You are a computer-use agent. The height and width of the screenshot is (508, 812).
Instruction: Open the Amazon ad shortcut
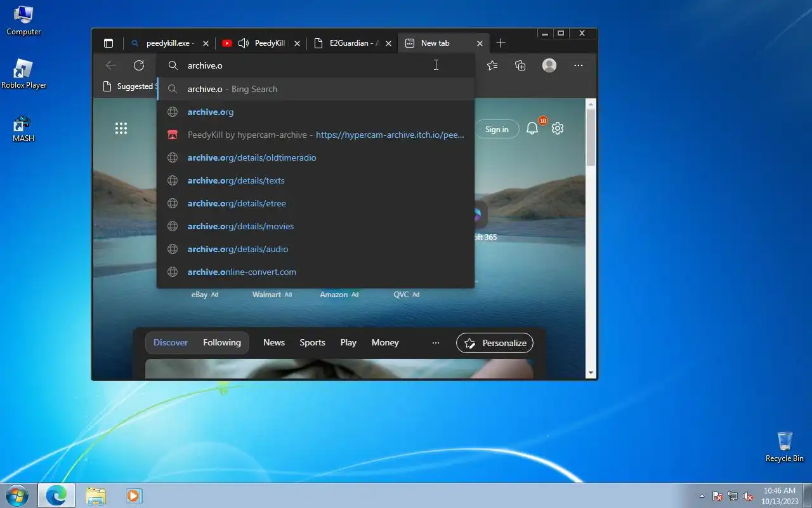(x=339, y=295)
